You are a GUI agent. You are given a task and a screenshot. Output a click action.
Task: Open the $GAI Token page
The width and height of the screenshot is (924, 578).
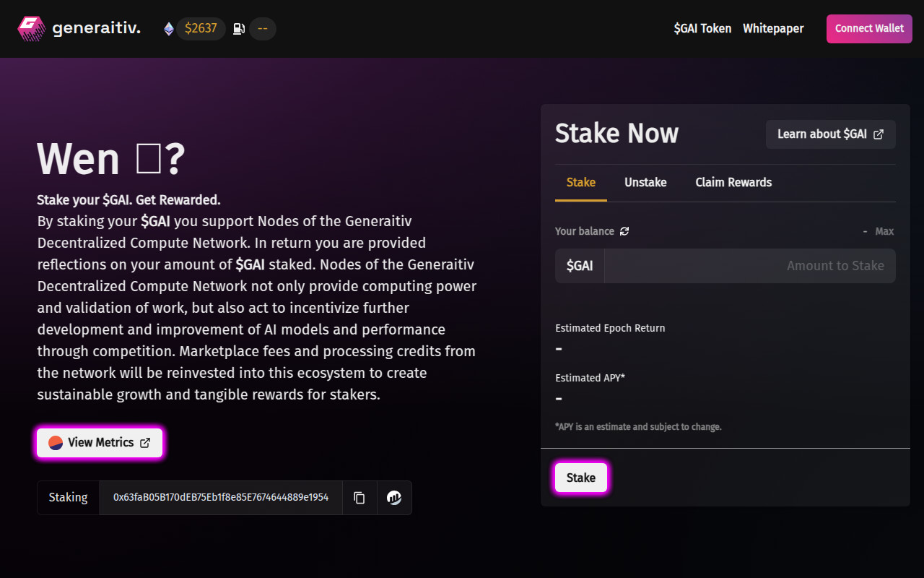tap(702, 29)
